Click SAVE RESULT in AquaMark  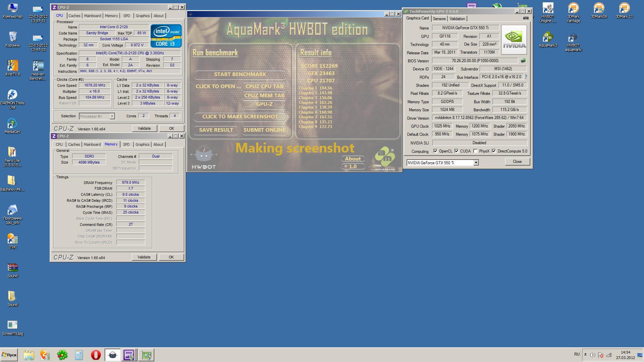pyautogui.click(x=216, y=130)
